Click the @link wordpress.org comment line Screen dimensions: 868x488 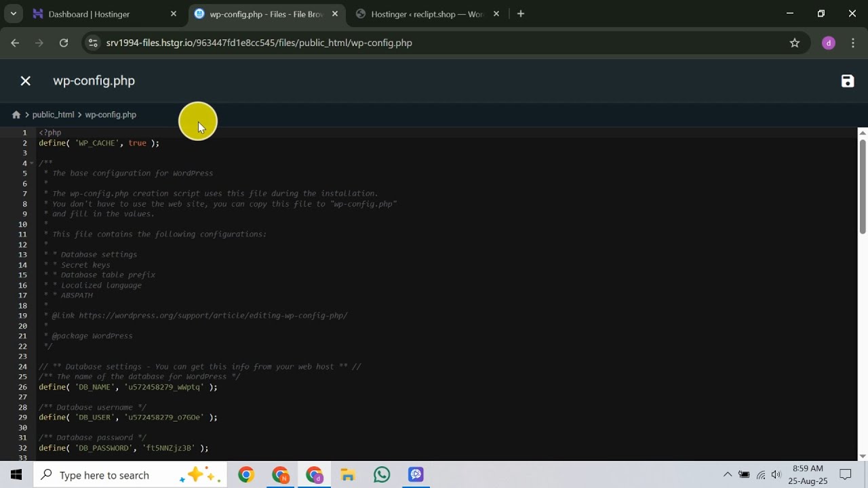coord(195,316)
